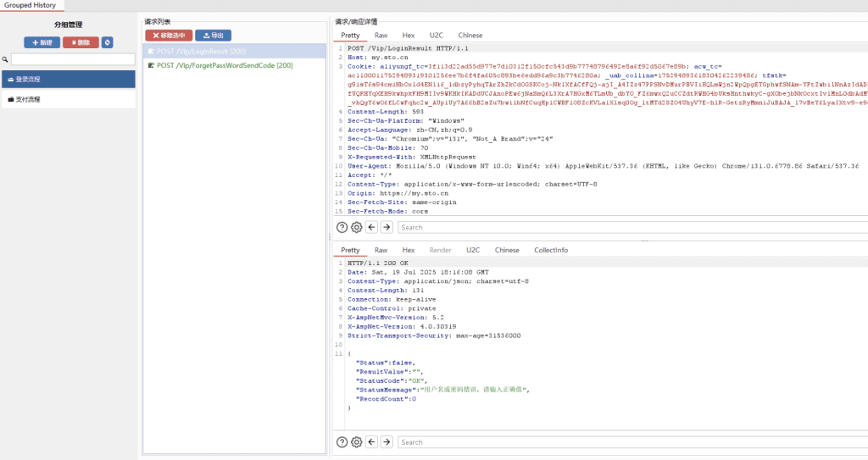The image size is (868, 460).
Task: Click the "Accept-Language" header line
Action: (x=409, y=130)
